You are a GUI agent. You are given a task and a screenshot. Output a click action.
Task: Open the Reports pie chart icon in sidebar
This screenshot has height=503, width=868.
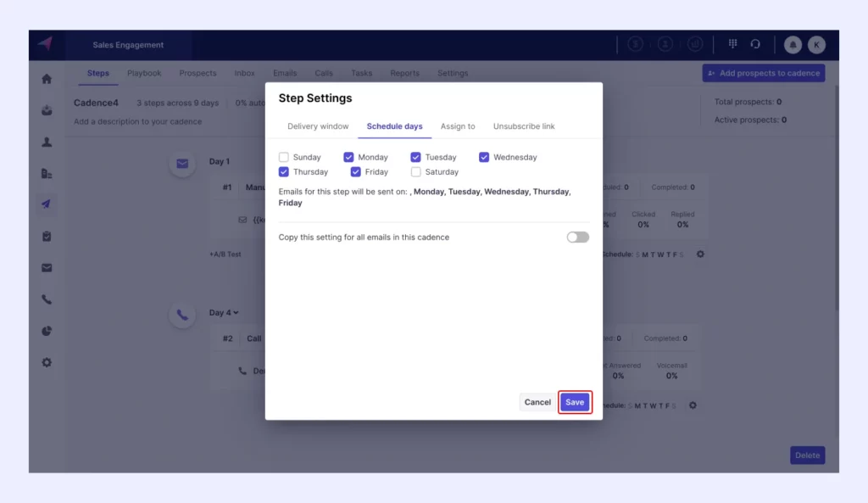47,331
